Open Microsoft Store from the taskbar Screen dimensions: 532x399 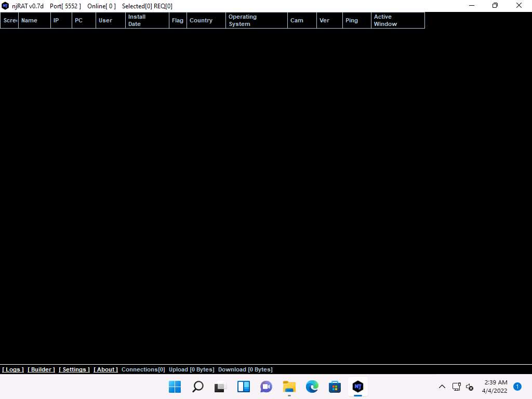tap(335, 387)
